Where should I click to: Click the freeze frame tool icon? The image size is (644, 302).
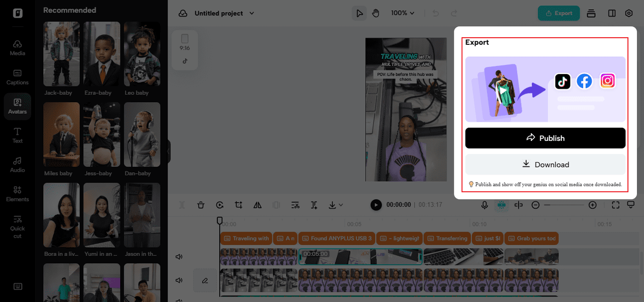tap(276, 205)
